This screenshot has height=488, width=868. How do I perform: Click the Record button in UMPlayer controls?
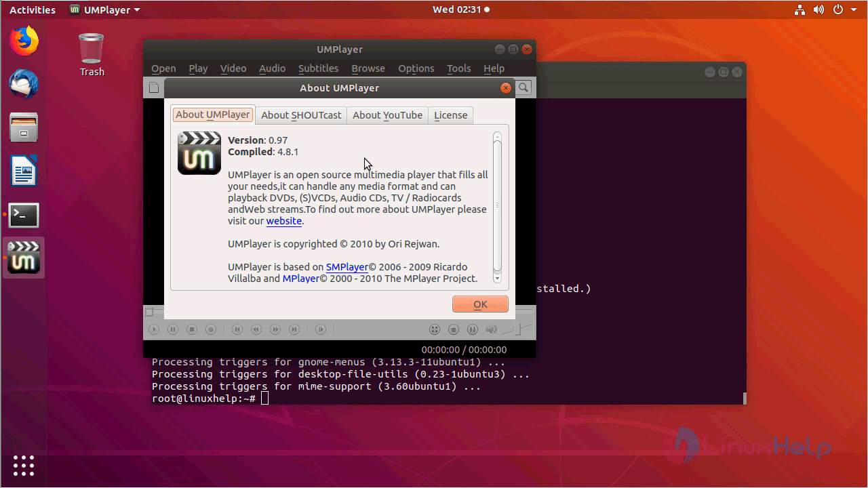click(211, 329)
